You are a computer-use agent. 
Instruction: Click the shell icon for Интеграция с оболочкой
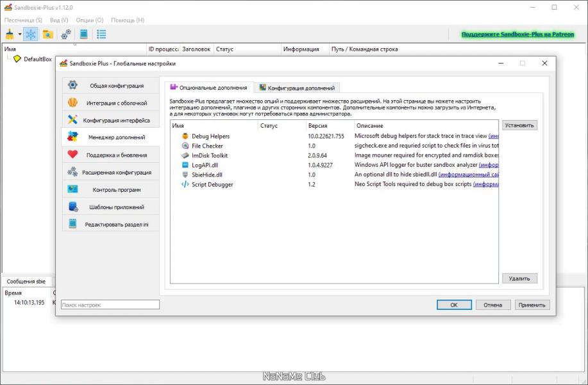click(x=72, y=102)
